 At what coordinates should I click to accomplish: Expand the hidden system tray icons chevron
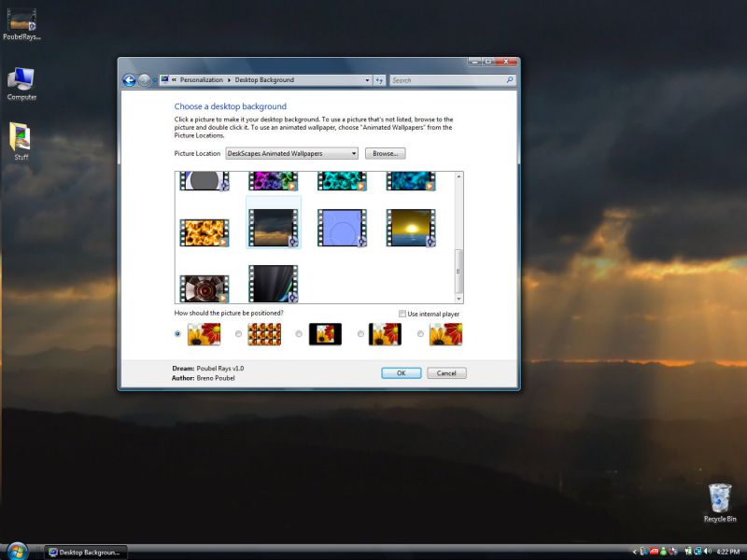(x=634, y=550)
